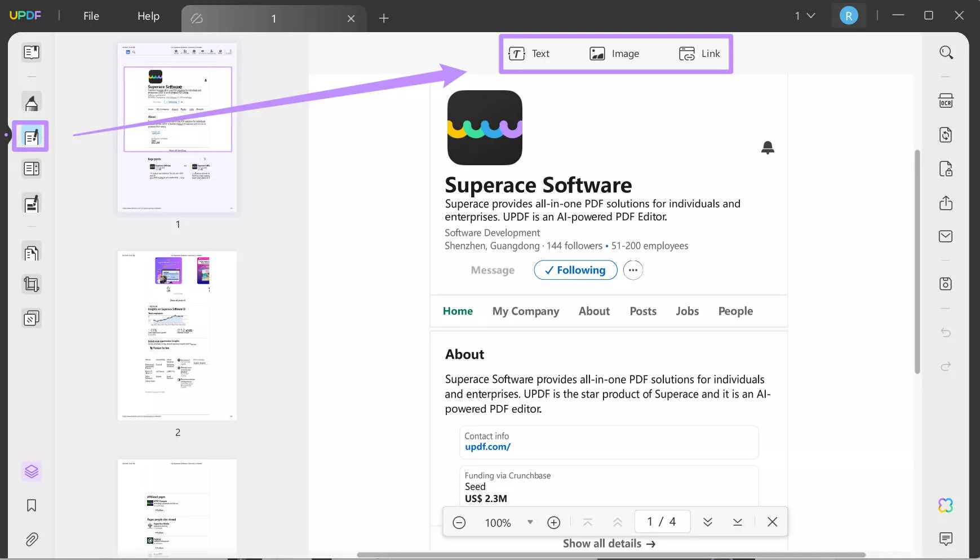This screenshot has height=560, width=980.
Task: Open Reader mode in left sidebar
Action: pos(32,52)
